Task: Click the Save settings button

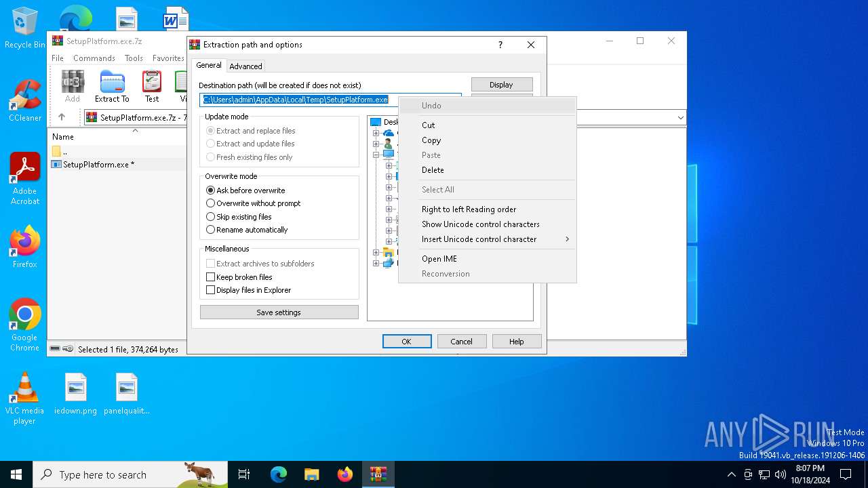Action: pos(279,312)
